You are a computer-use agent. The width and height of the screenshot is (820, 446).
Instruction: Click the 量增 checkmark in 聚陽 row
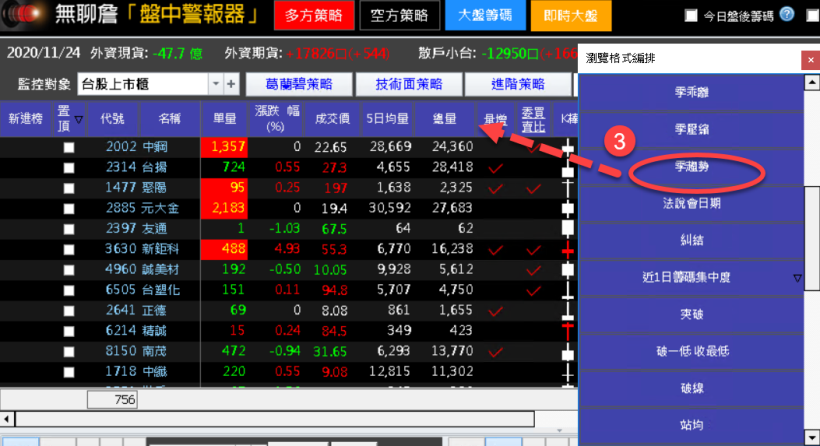tap(494, 188)
